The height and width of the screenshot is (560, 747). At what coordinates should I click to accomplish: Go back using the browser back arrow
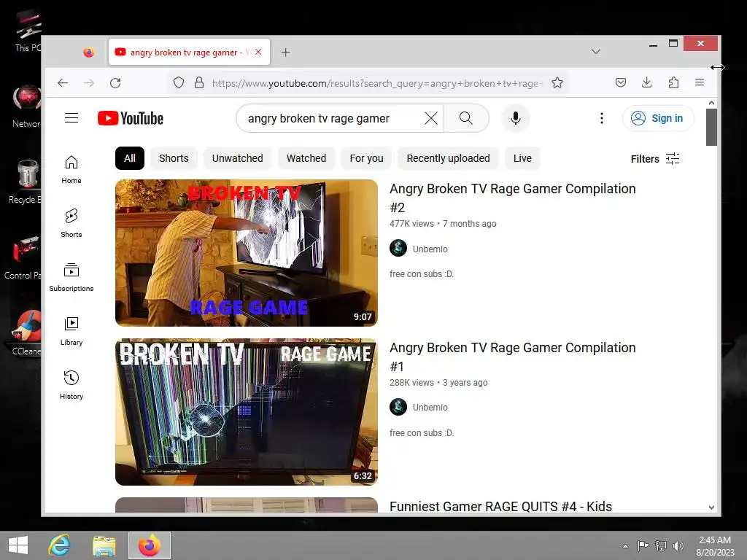[63, 83]
